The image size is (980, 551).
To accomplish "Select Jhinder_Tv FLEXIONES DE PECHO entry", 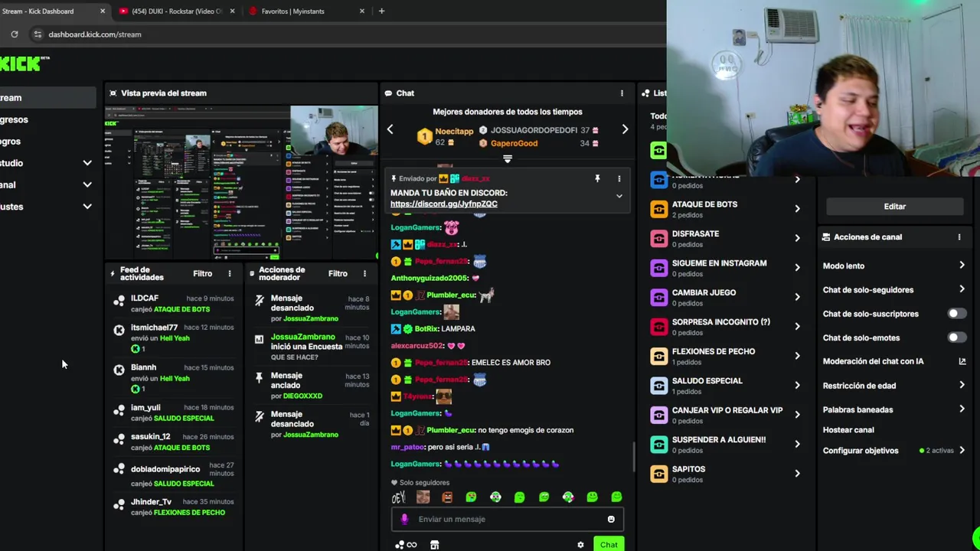I will pos(174,507).
